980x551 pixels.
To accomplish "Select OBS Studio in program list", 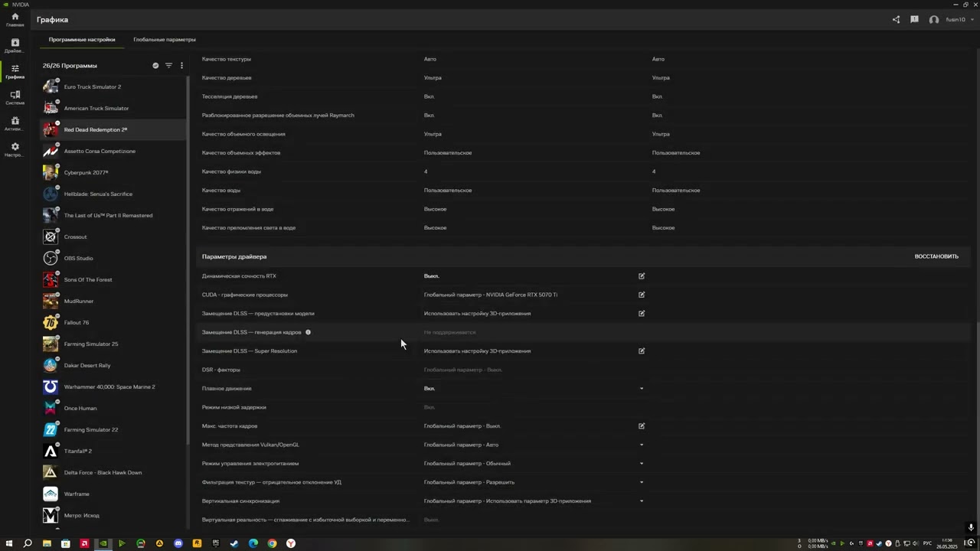I will click(x=113, y=259).
